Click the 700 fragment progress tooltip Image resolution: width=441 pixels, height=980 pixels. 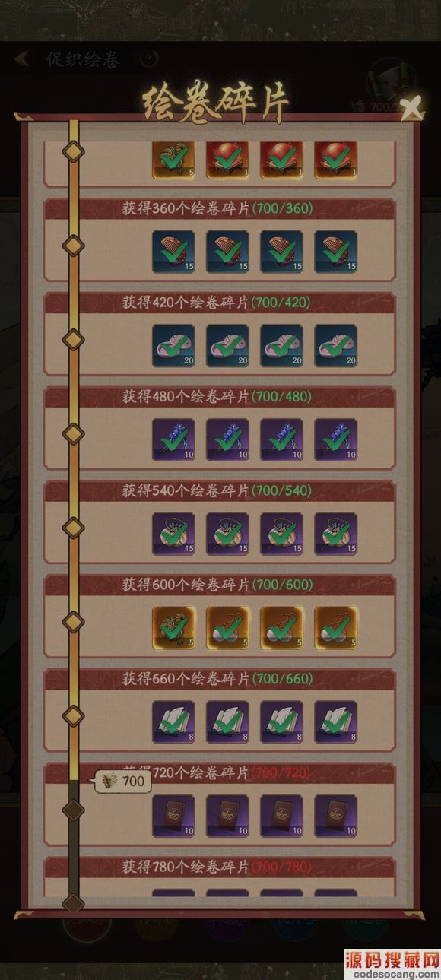tap(122, 781)
